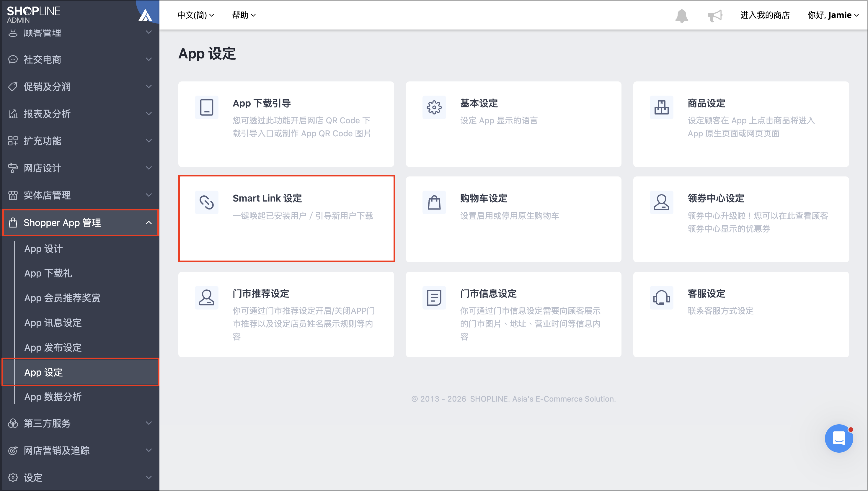Expand the 网店设计 sidebar section
This screenshot has height=491, width=868.
(80, 168)
